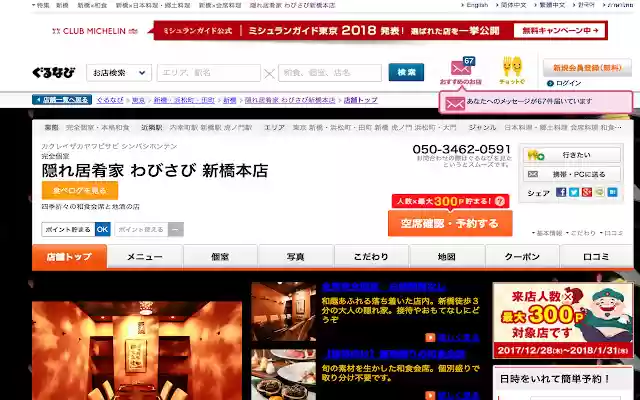Open the クーポン tab
The image size is (640, 400).
[x=522, y=257]
